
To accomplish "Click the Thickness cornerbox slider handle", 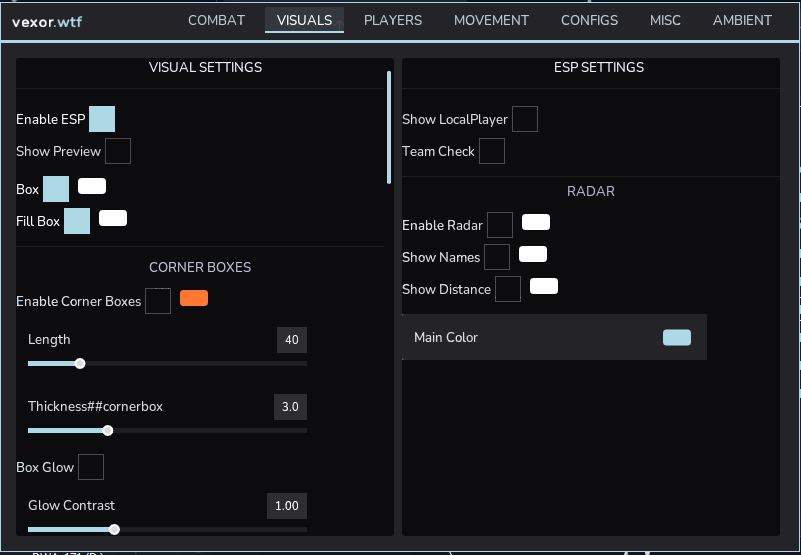I will click(x=108, y=431).
